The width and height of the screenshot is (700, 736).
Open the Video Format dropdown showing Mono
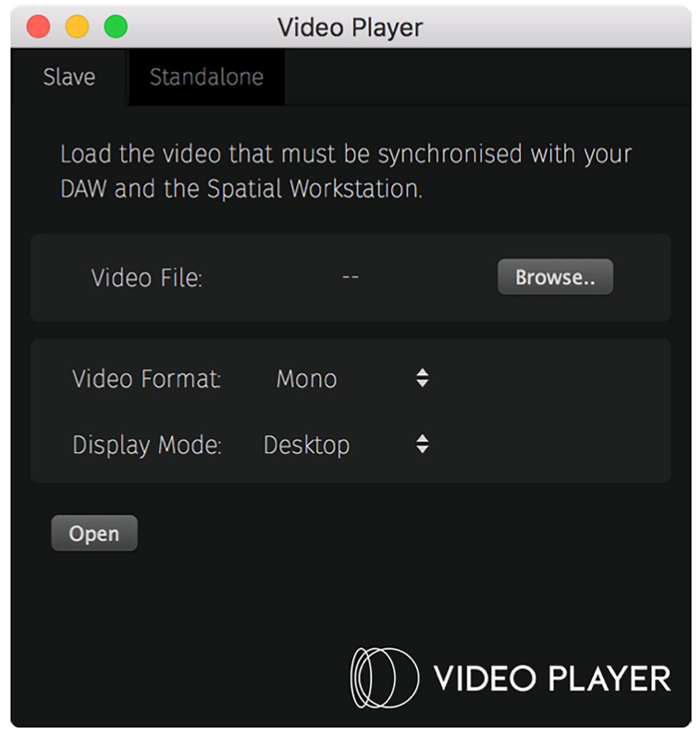tap(307, 379)
